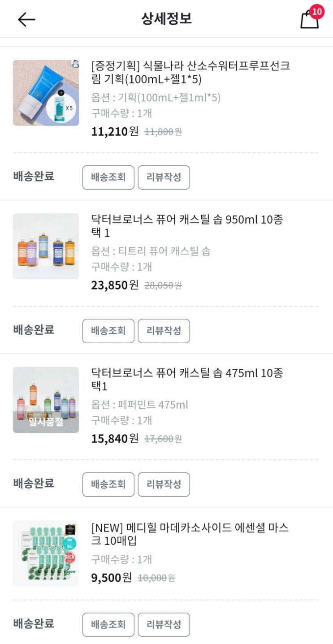Open the shopping bag cart icon
Image resolution: width=333 pixels, height=644 pixels.
pyautogui.click(x=309, y=20)
